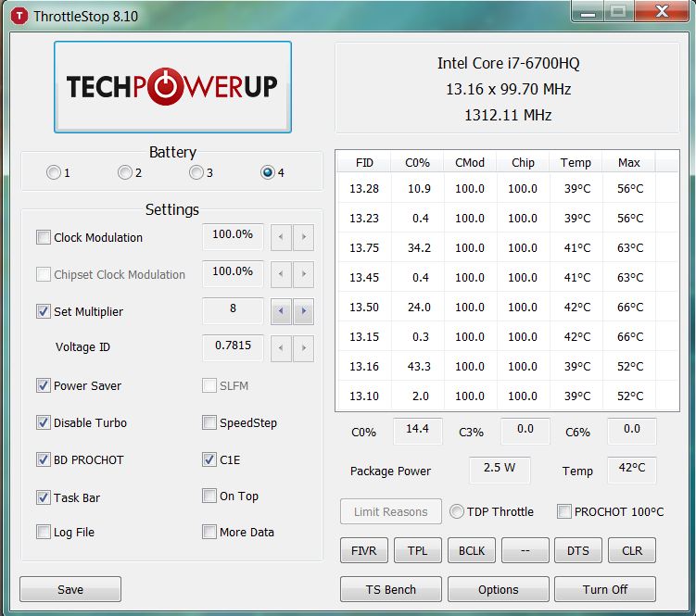
Task: Click the C0% value 34.2
Action: pyautogui.click(x=419, y=247)
